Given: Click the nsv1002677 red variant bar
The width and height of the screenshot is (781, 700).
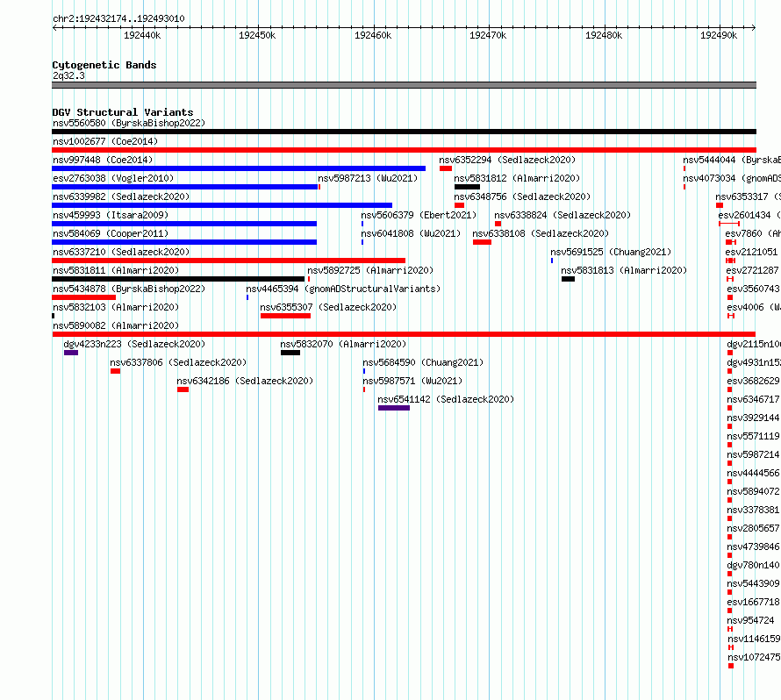Looking at the screenshot, I should (x=404, y=150).
